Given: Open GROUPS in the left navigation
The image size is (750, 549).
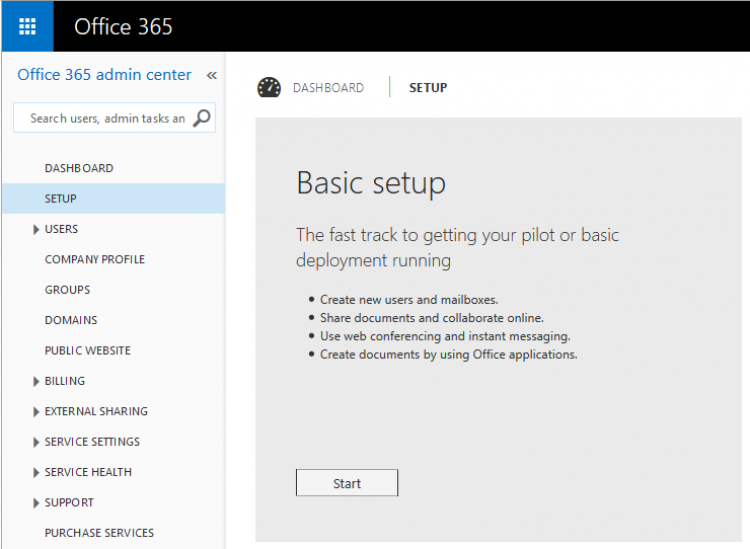Looking at the screenshot, I should (x=67, y=290).
